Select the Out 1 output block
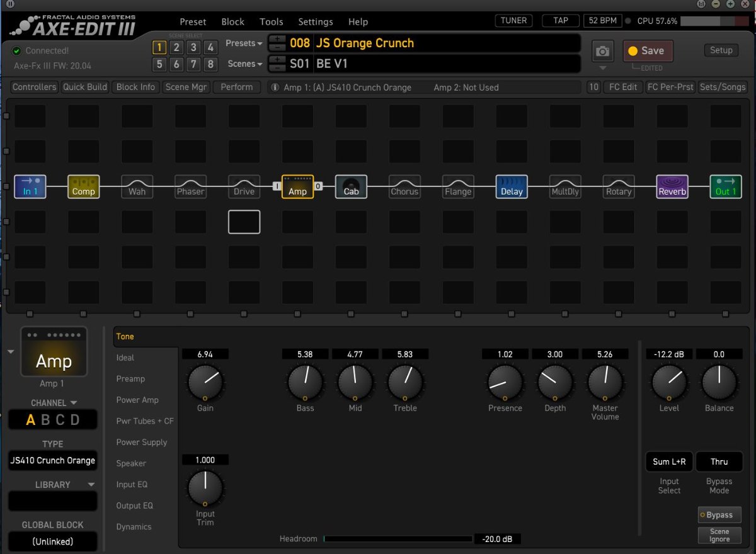 click(x=726, y=186)
